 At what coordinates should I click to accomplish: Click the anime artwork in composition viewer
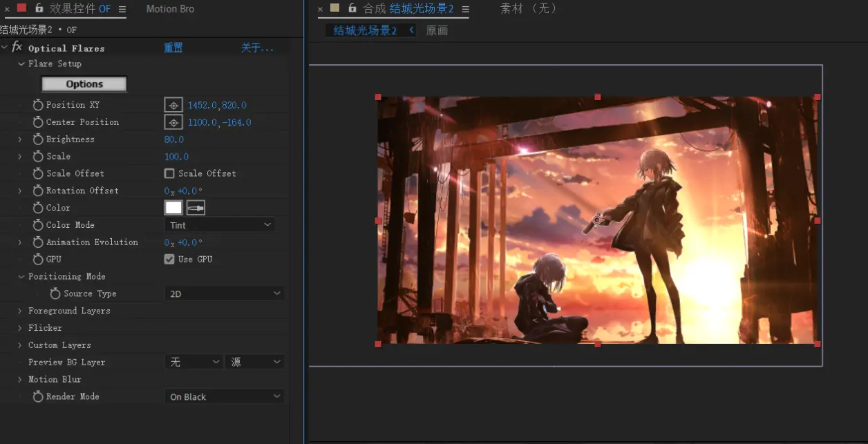tap(598, 220)
